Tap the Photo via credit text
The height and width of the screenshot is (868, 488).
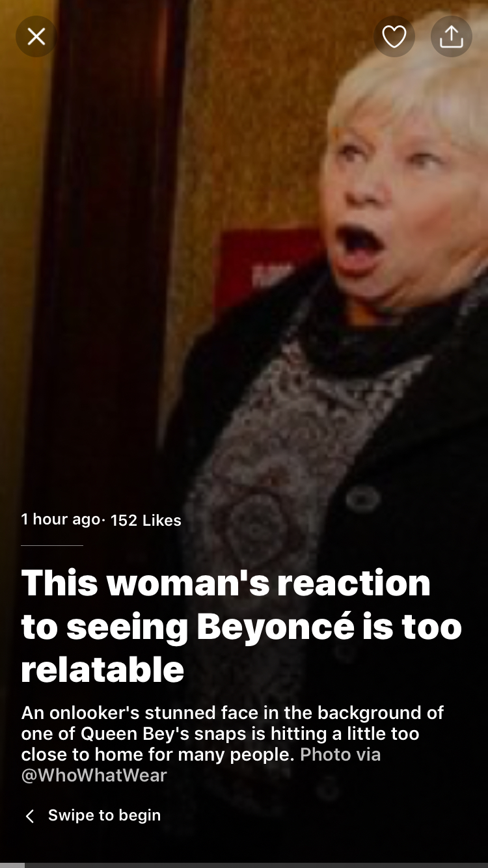[340, 755]
